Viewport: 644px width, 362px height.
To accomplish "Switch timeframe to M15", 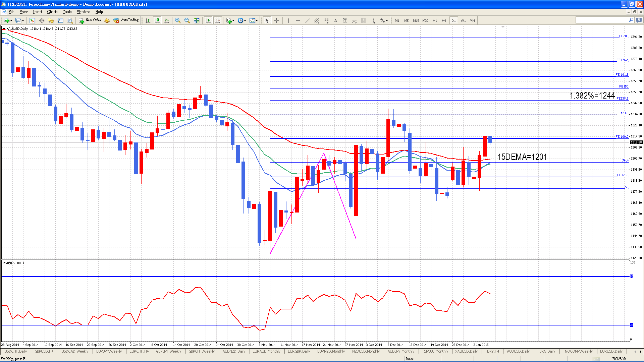I will point(416,20).
